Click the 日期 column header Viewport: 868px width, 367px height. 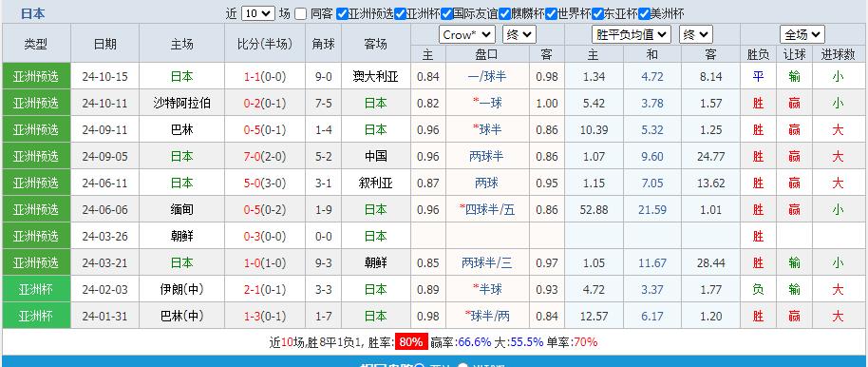pyautogui.click(x=105, y=44)
